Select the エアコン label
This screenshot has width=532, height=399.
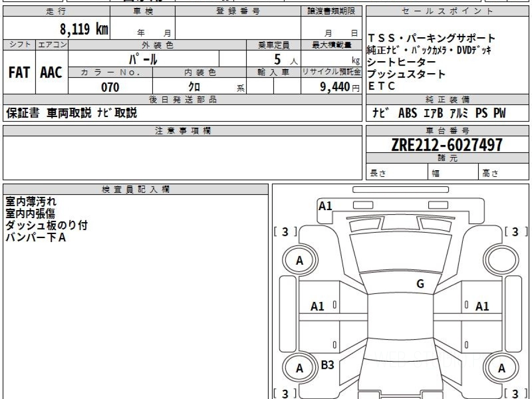(52, 45)
